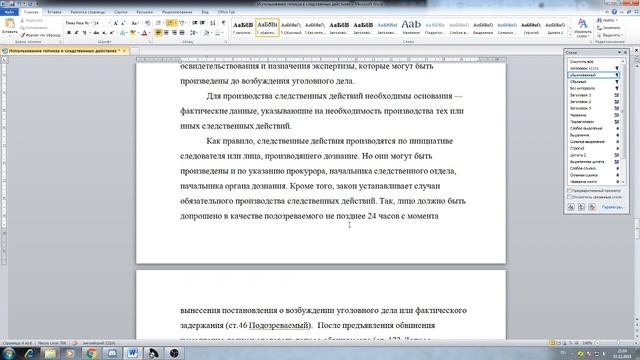Image resolution: width=640 pixels, height=360 pixels.
Task: Justify the text alignment
Action: [x=182, y=33]
